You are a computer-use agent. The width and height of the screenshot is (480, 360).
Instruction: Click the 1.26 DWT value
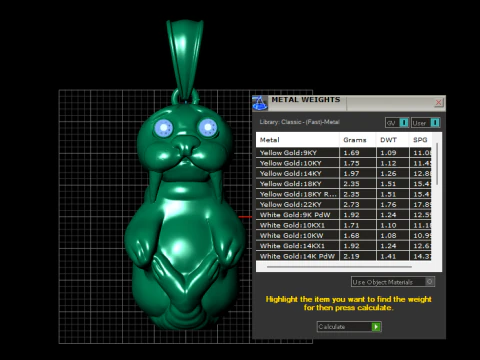[388, 173]
